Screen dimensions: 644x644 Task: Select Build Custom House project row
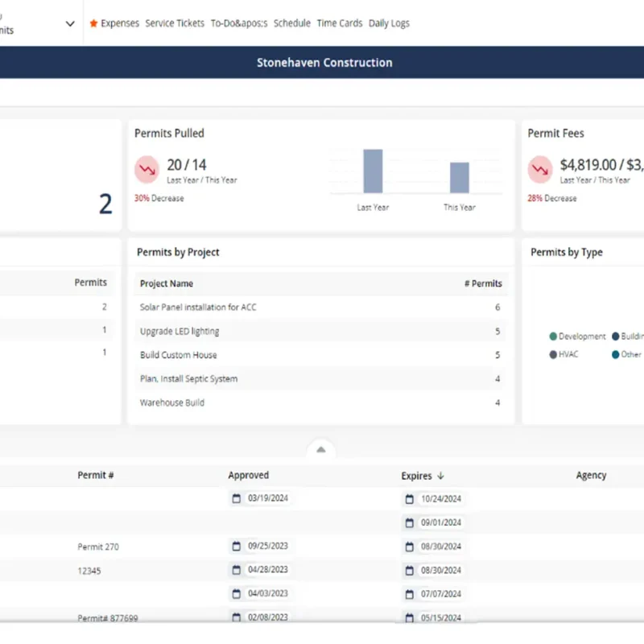320,355
